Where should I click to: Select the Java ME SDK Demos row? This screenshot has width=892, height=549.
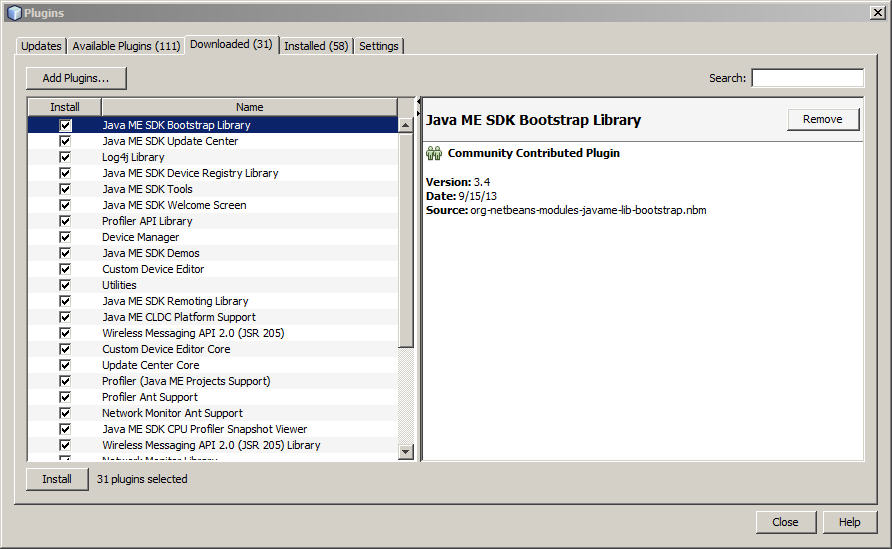point(213,253)
